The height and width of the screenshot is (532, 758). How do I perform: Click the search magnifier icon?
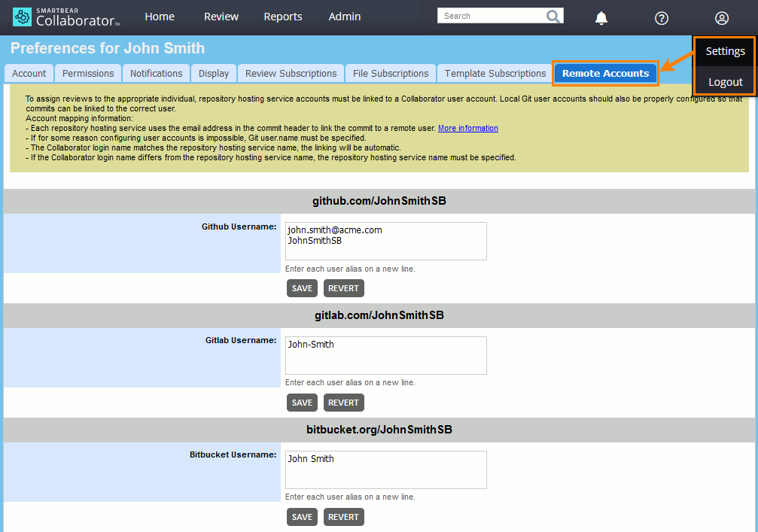tap(553, 17)
